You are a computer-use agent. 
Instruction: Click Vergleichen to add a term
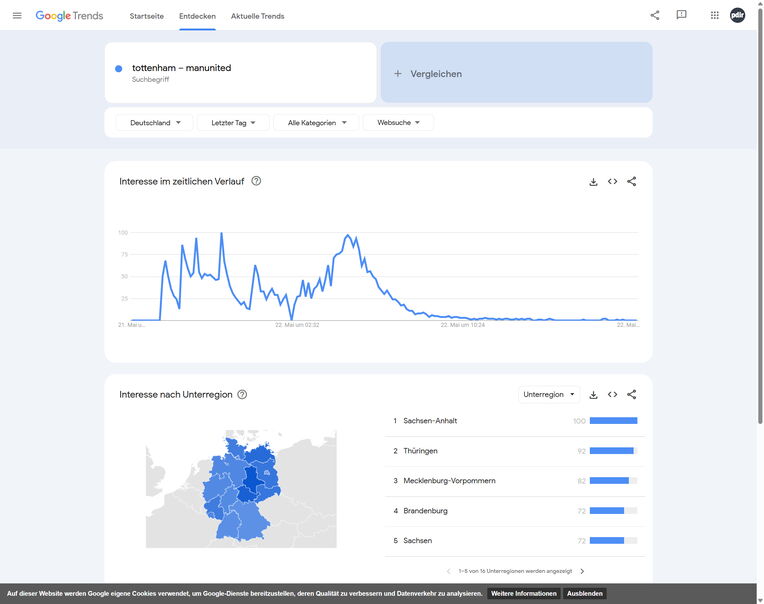[516, 73]
